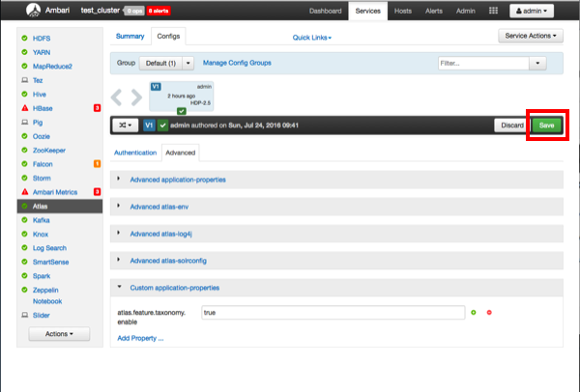Open sidebar Actions dropdown

(x=59, y=334)
